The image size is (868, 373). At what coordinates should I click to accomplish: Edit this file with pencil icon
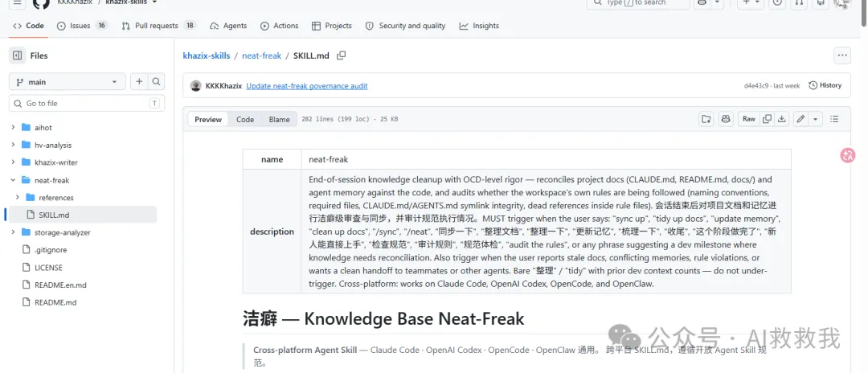click(800, 119)
